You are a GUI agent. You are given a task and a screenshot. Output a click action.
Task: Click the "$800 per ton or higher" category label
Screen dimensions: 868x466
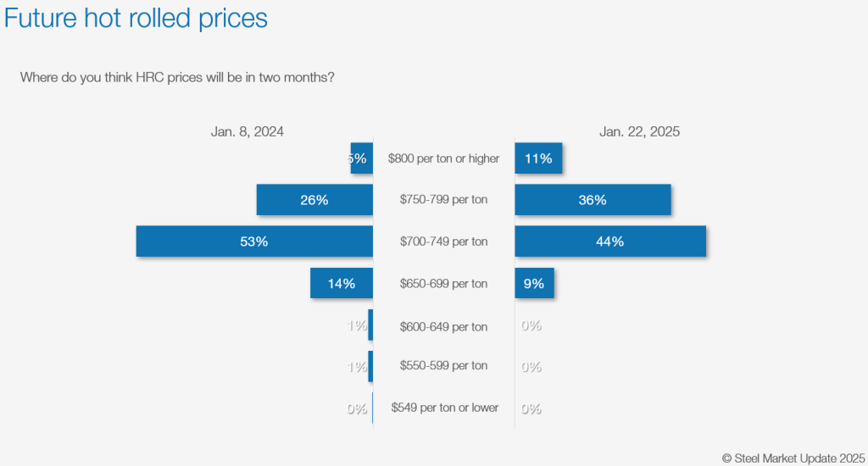(x=443, y=158)
